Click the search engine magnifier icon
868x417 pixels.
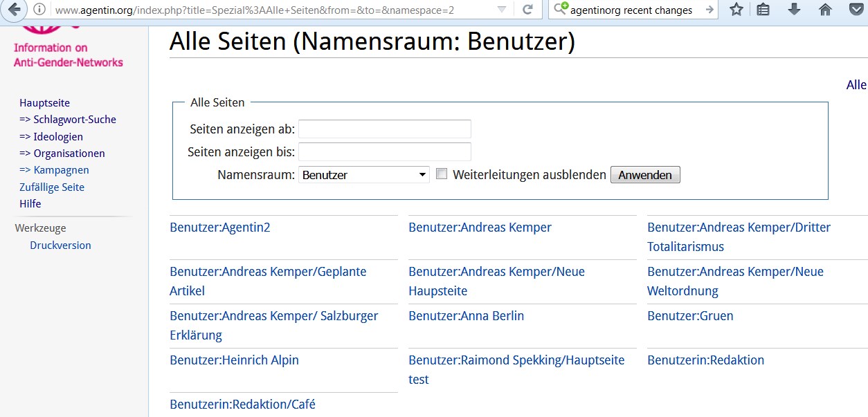pos(560,10)
